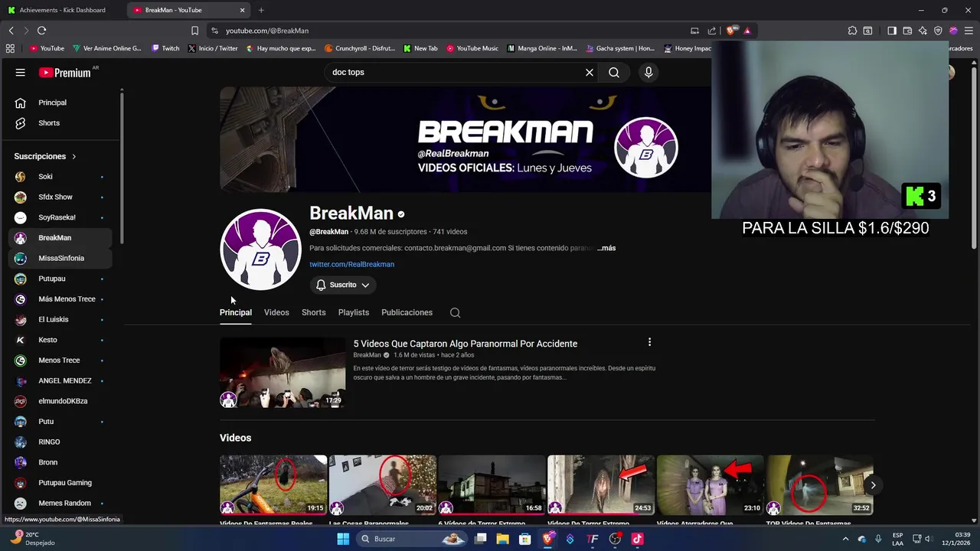The width and height of the screenshot is (980, 551).
Task: Open Kesto subscription channel
Action: [60, 340]
